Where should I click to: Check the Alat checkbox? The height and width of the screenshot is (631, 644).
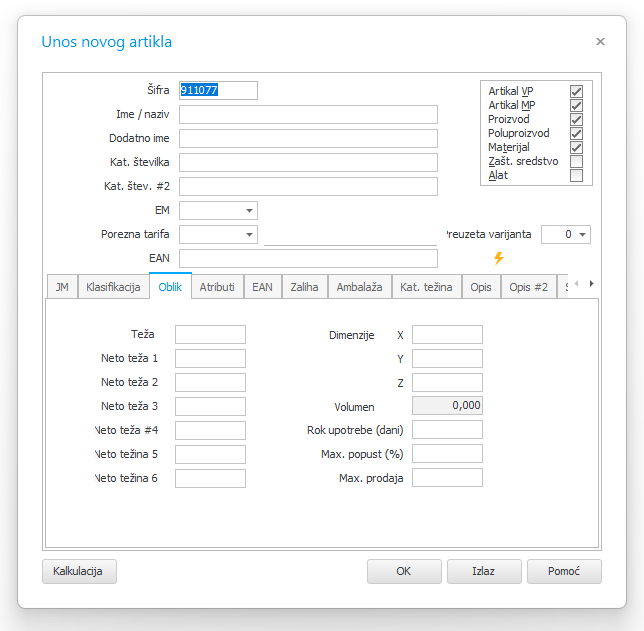click(576, 175)
